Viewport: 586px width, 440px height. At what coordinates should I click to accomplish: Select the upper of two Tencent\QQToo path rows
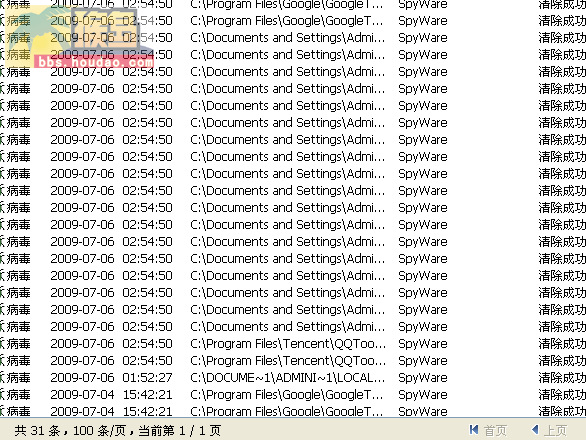288,344
